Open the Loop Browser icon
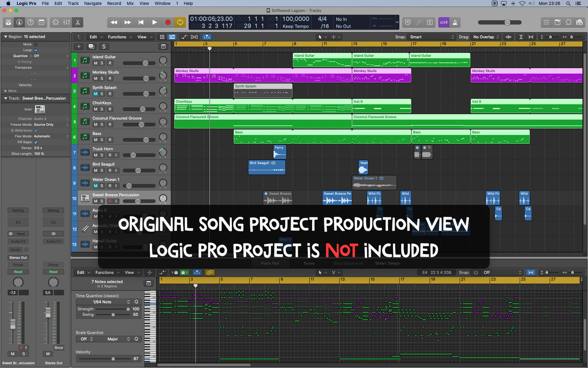Screen dimensions: 588x368 (x=569, y=22)
